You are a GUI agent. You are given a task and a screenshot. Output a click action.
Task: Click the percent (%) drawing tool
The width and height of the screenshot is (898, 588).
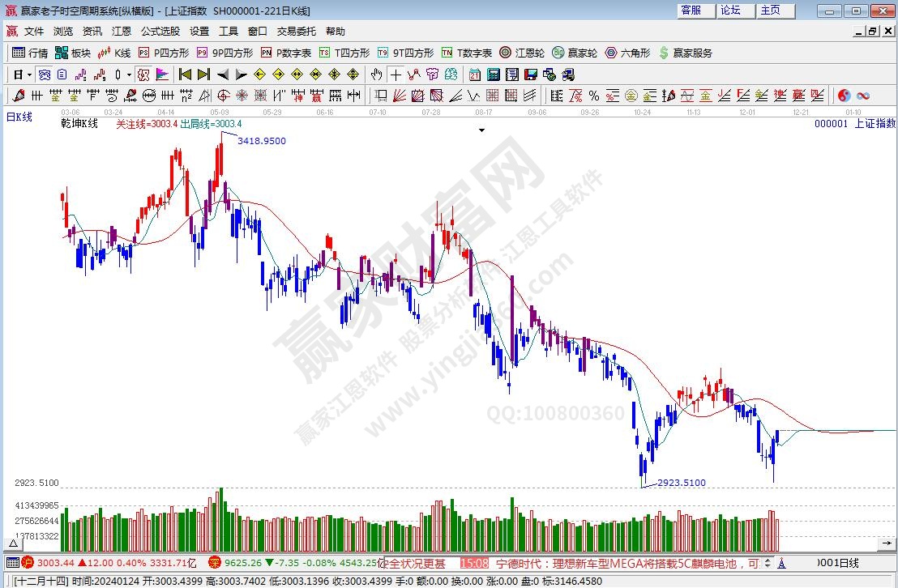(593, 96)
